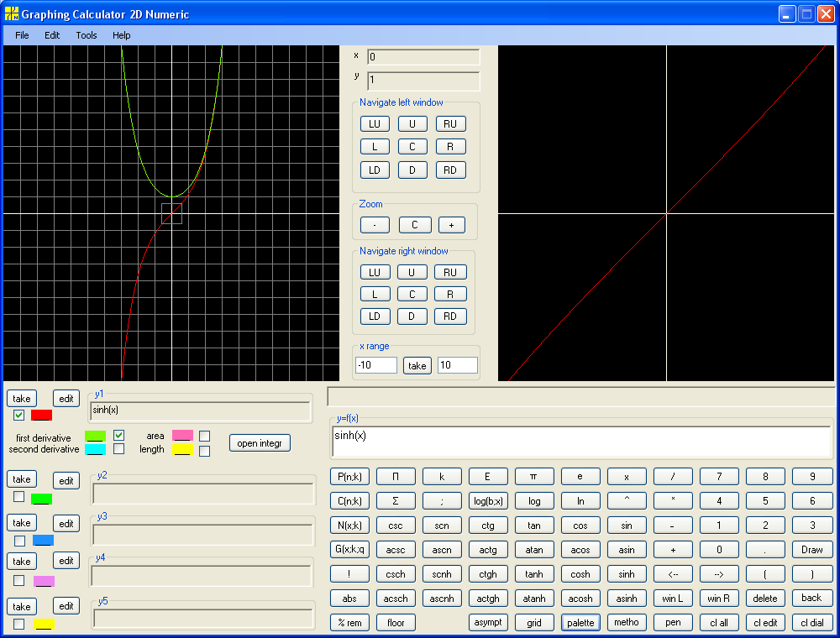Viewport: 840px width, 638px height.
Task: Open the Tools menu
Action: tap(87, 35)
